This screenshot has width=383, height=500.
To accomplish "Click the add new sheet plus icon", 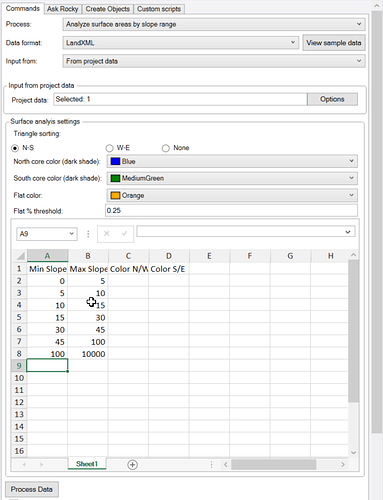I will point(132,464).
